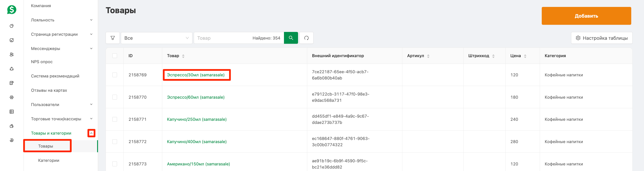Image resolution: width=644 pixels, height=171 pixels.
Task: Open product Капучино/400мл (samarasale)
Action: [197, 142]
